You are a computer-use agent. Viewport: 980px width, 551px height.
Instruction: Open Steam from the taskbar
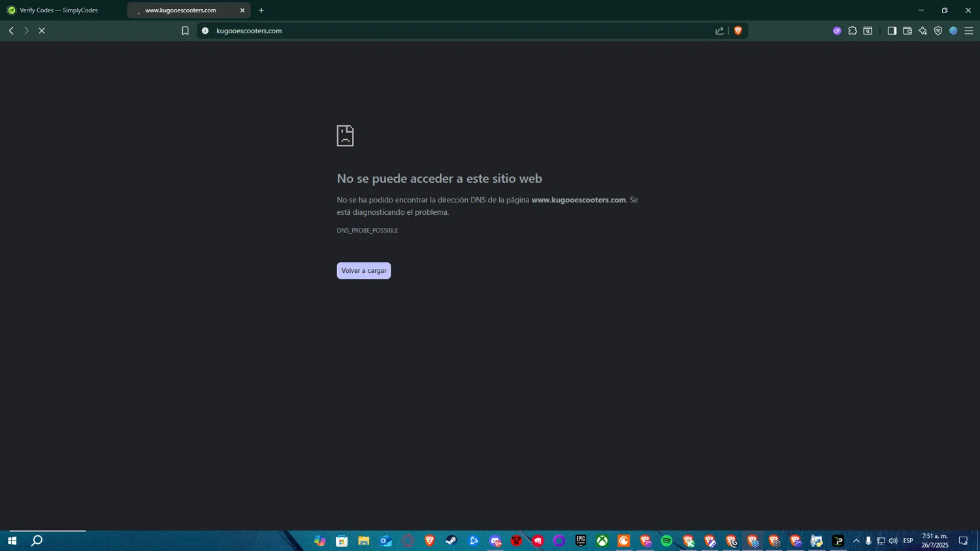pyautogui.click(x=451, y=541)
